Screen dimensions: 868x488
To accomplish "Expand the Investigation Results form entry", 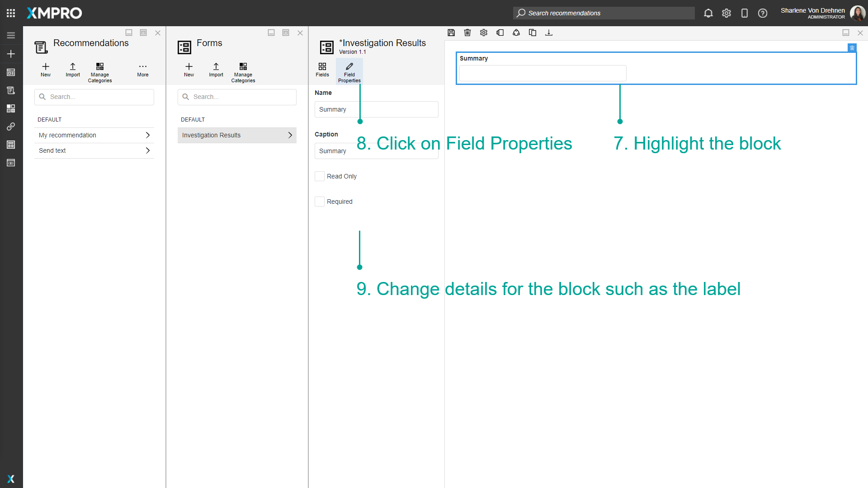I will tap(290, 135).
